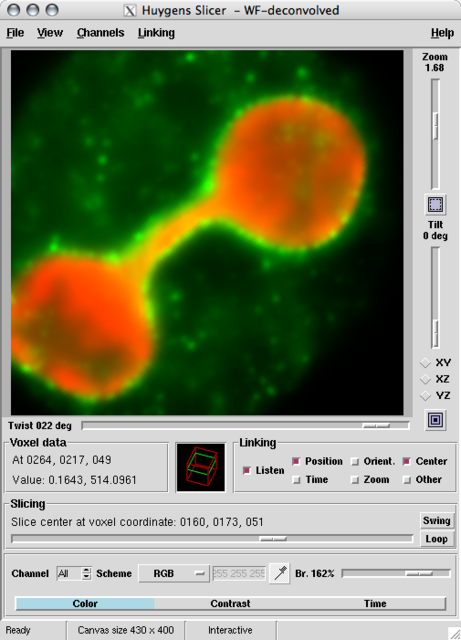
Task: Toggle the Listen linking checkbox
Action: coord(247,471)
